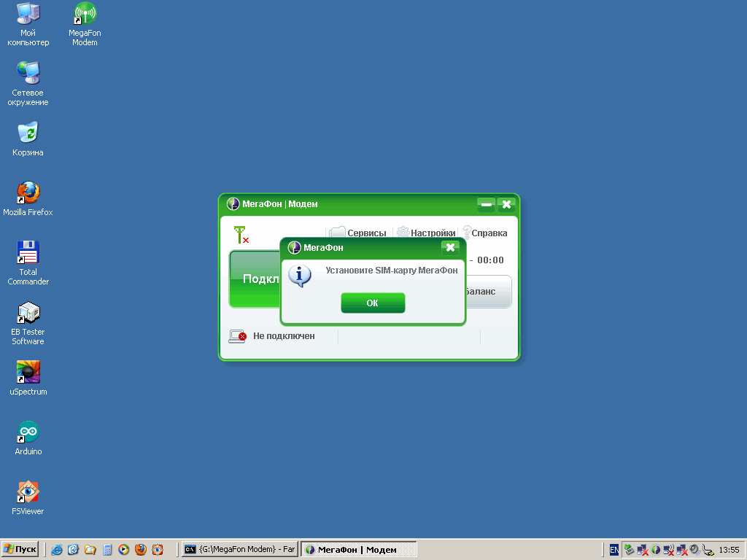Select the Arduino desktop shortcut
This screenshot has height=560, width=747.
point(28,438)
